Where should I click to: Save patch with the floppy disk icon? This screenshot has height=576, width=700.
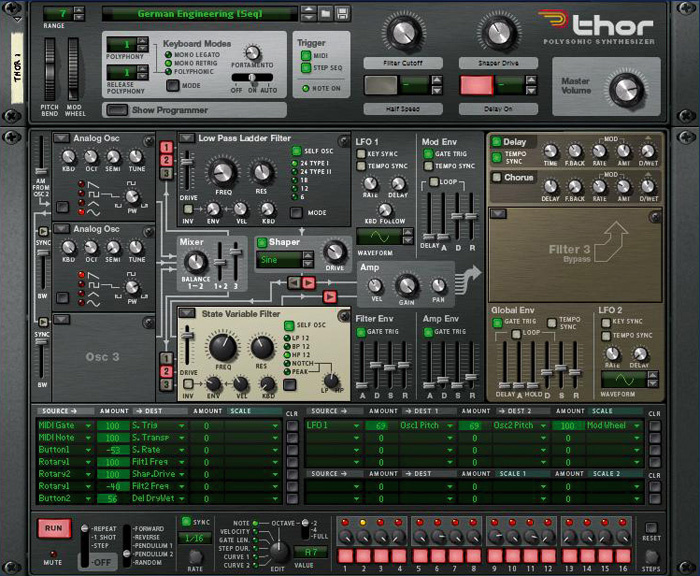tap(342, 13)
